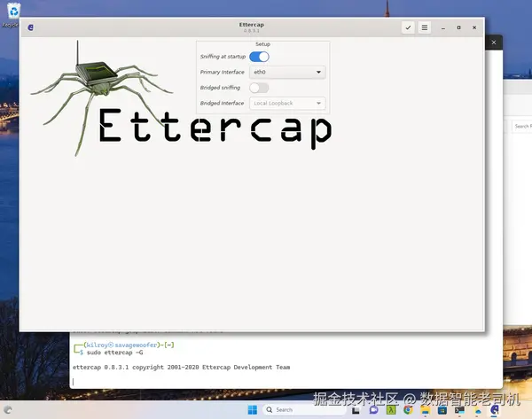The height and width of the screenshot is (419, 532).
Task: Open the green lambda app on taskbar
Action: [391, 410]
